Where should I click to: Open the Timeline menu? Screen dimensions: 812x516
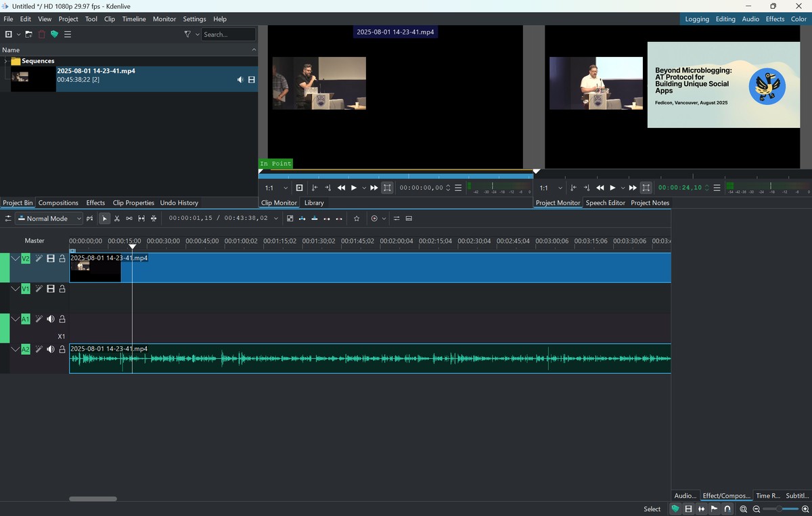point(134,19)
